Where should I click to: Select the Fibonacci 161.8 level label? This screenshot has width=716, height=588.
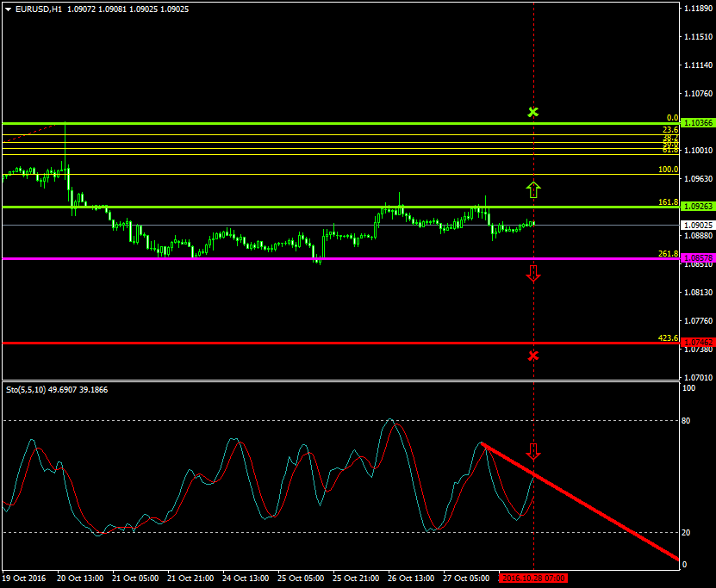click(668, 202)
